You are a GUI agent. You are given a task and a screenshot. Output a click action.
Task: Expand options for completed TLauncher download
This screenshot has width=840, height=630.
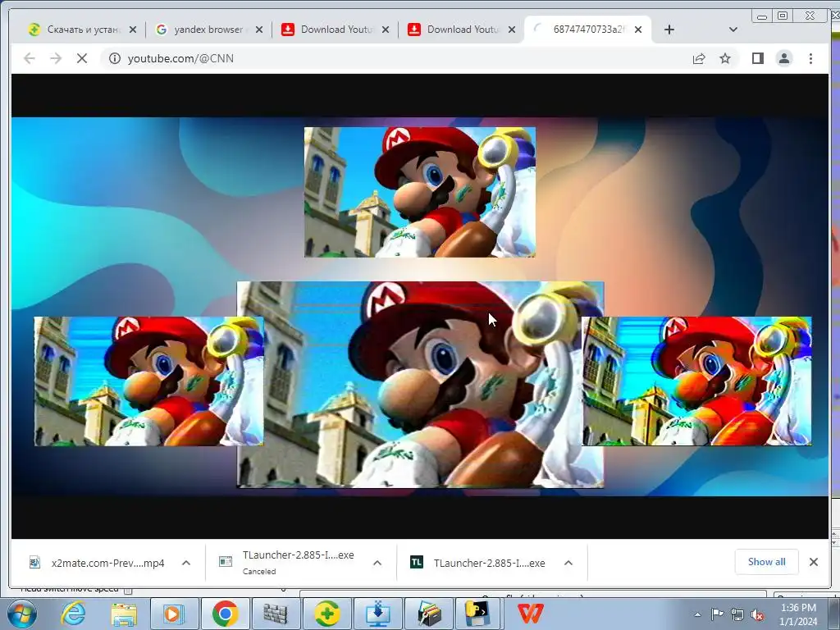(568, 563)
